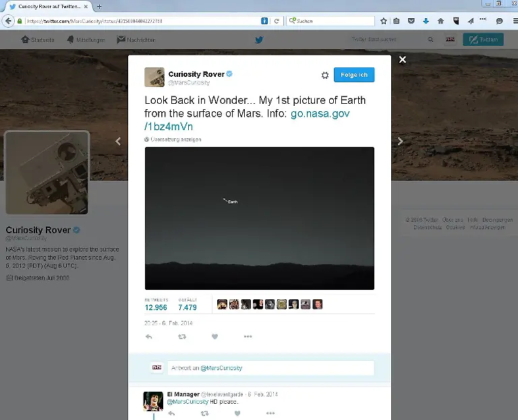Open the gear settings menu beside Folge ich
Image resolution: width=518 pixels, height=420 pixels.
tap(324, 76)
